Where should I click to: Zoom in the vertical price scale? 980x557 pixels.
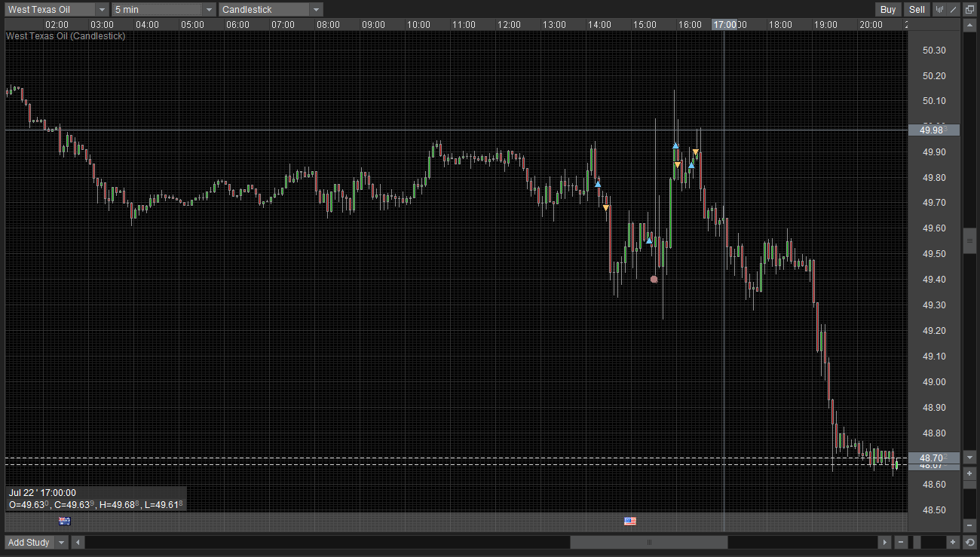pos(969,473)
